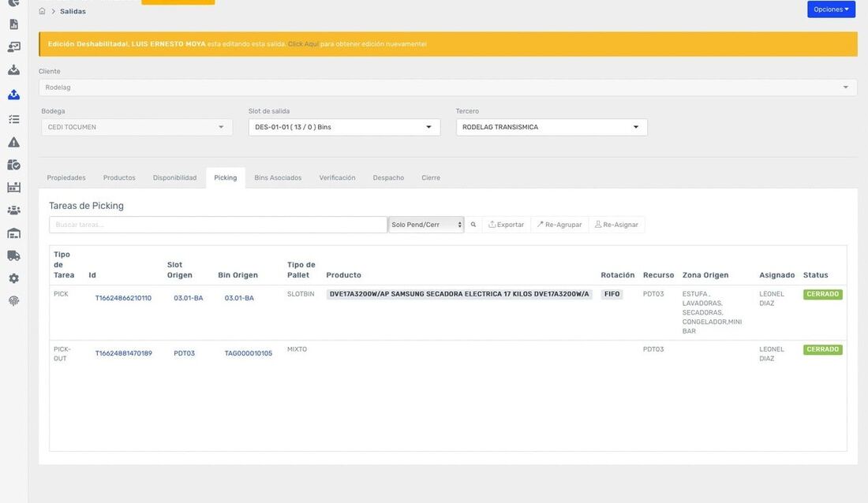Open task Id T16624881470189

(123, 353)
